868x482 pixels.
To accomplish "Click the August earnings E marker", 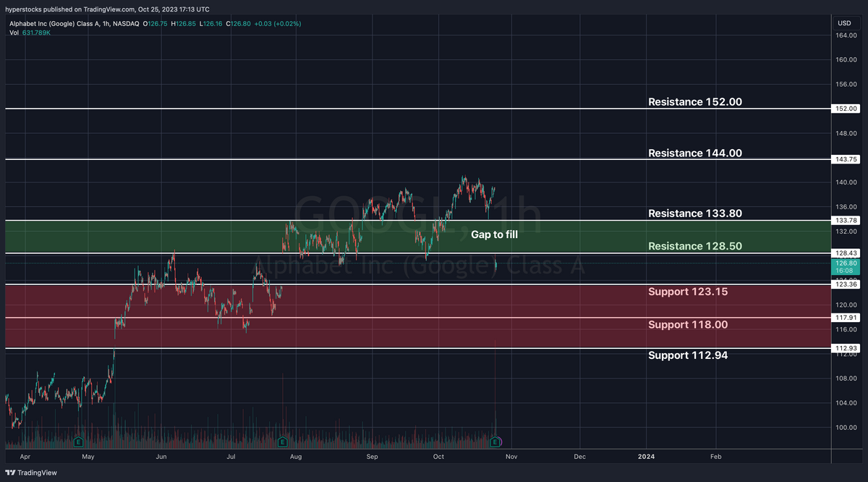I will [281, 441].
